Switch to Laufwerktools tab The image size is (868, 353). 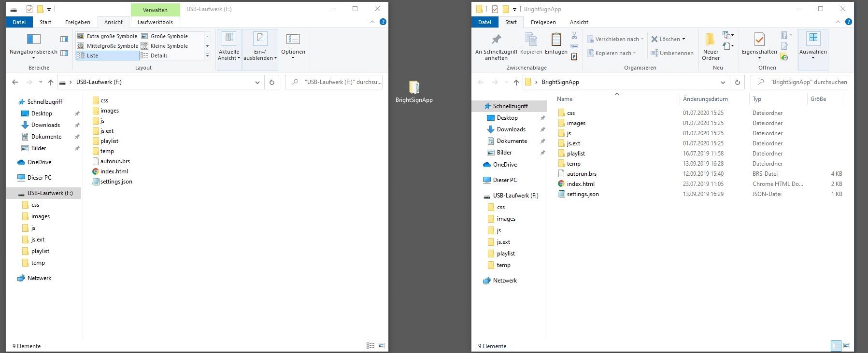155,22
